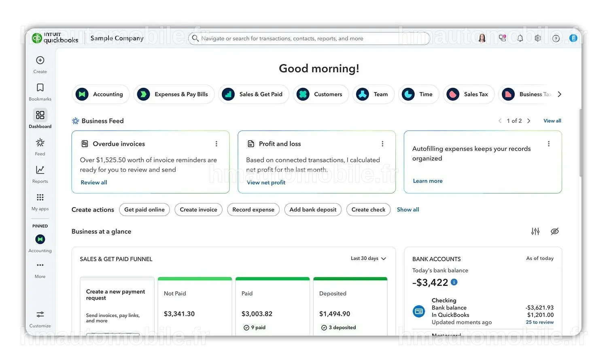607x364 pixels.
Task: Select the Sales & Get Paid tab
Action: click(x=254, y=94)
